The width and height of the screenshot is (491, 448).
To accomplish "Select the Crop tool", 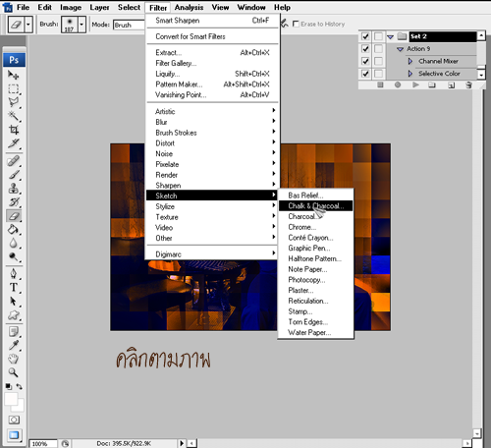I will (14, 130).
